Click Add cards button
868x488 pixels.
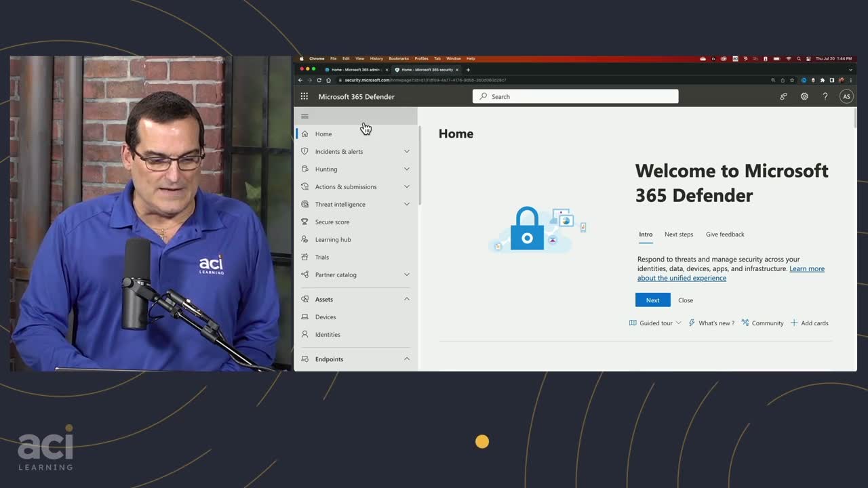coord(810,323)
